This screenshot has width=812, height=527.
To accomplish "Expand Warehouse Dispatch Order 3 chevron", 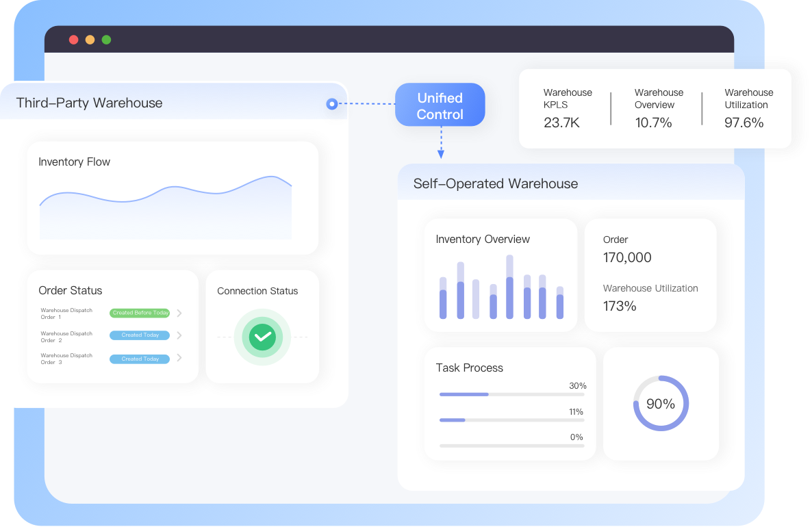I will [179, 358].
